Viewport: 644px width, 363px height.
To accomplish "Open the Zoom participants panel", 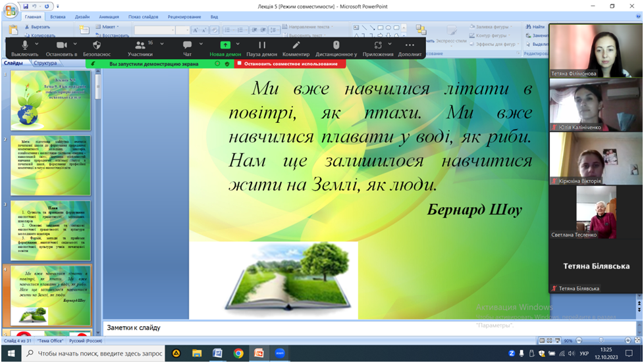I will pos(140,45).
